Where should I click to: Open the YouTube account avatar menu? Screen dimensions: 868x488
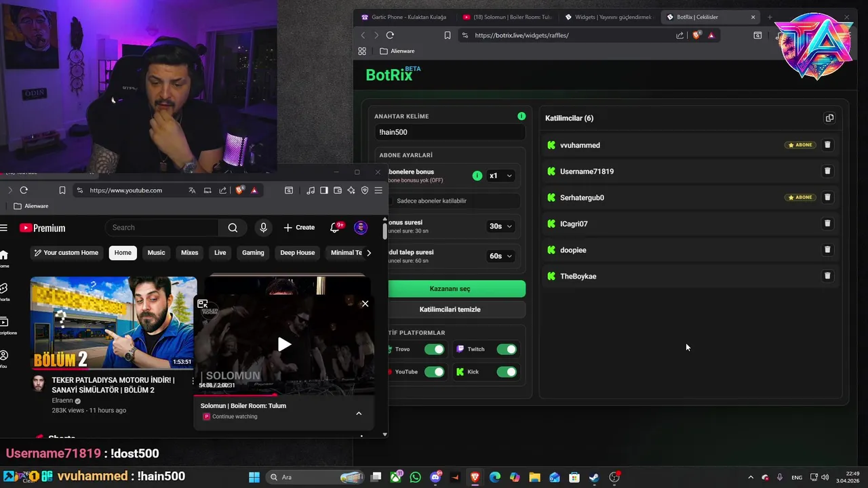pos(361,228)
